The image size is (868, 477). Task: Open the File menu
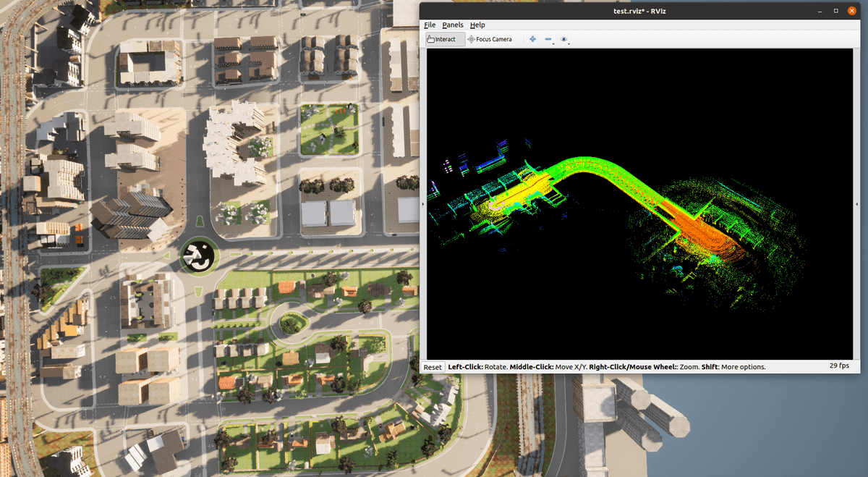[430, 25]
